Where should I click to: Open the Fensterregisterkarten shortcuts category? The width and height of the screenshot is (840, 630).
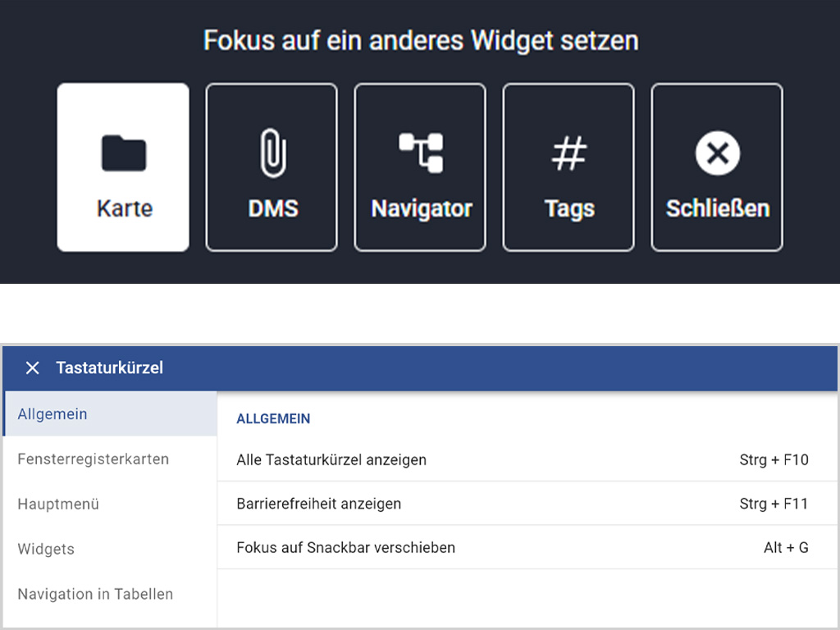[x=93, y=459]
